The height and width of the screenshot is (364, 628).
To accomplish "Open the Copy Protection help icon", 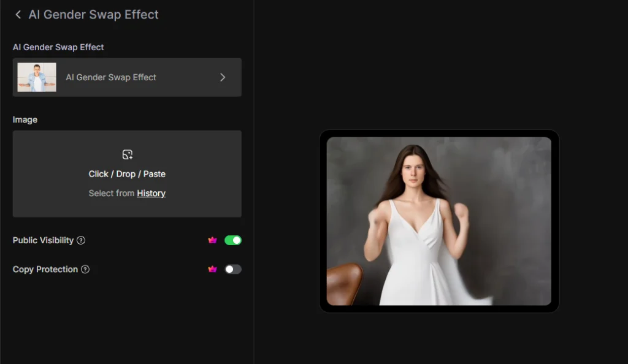I will [85, 269].
